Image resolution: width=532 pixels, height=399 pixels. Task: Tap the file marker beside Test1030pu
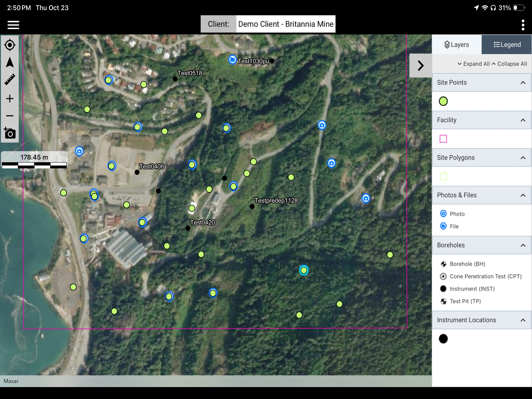[232, 59]
